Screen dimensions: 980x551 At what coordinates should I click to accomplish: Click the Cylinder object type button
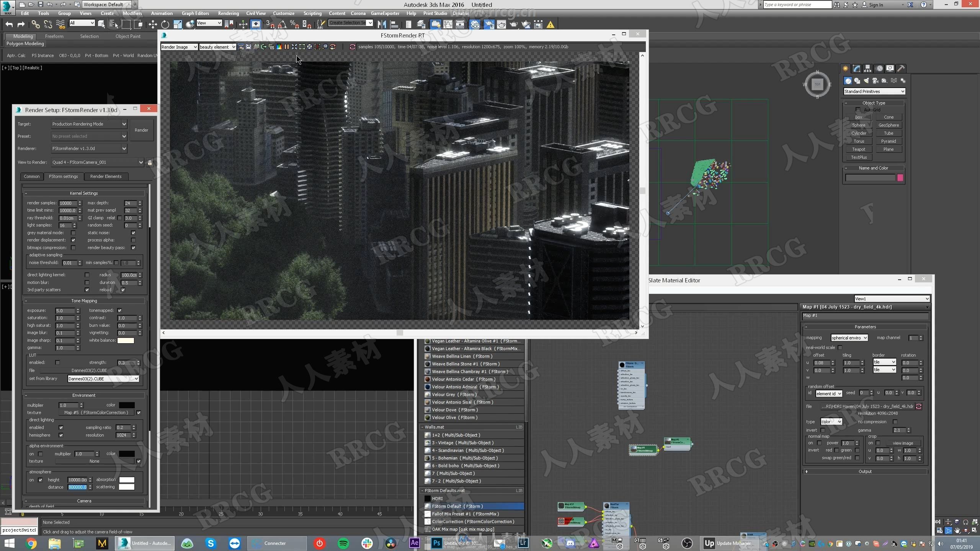tap(859, 133)
